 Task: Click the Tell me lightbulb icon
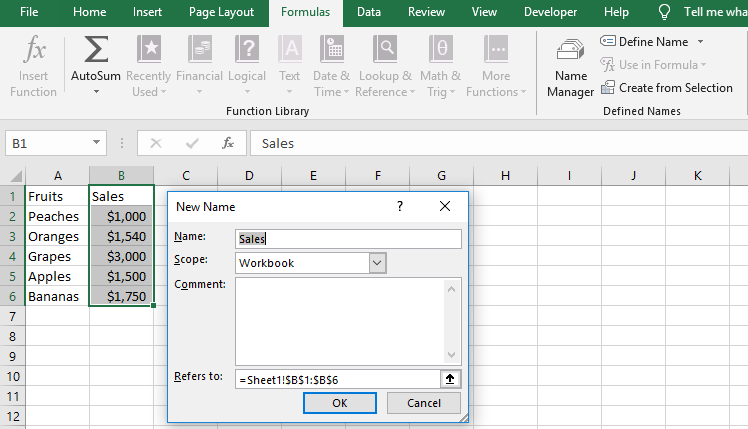point(664,12)
